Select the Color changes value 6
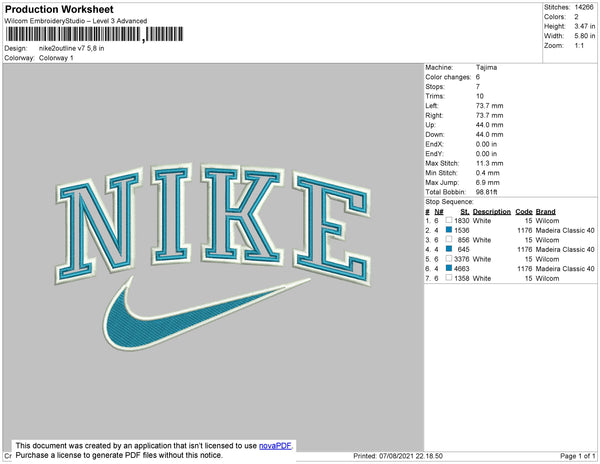The width and height of the screenshot is (600, 464). [478, 77]
